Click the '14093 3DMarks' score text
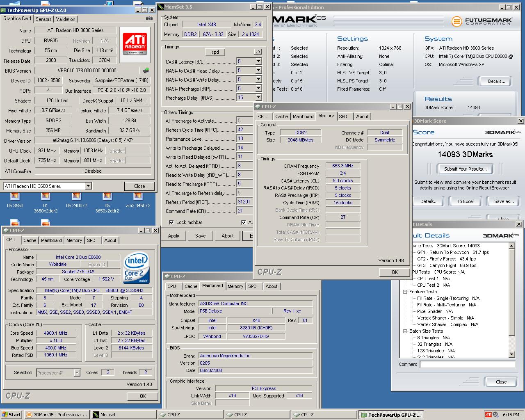This screenshot has width=525, height=420. (x=465, y=155)
